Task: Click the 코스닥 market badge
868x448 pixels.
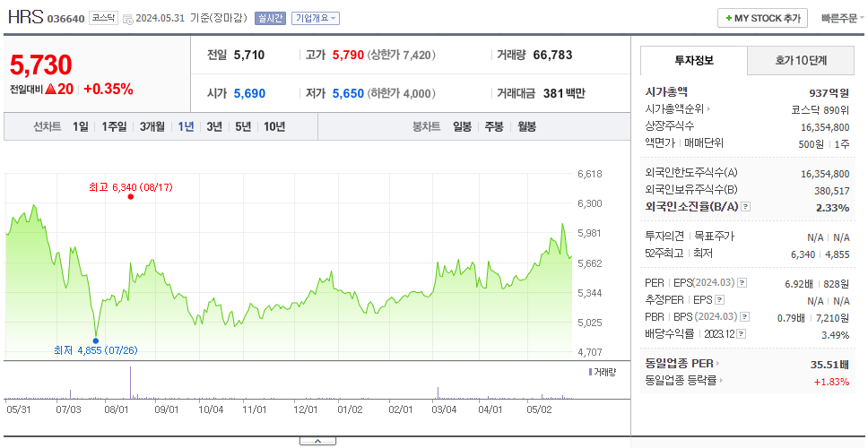Action: pos(104,18)
